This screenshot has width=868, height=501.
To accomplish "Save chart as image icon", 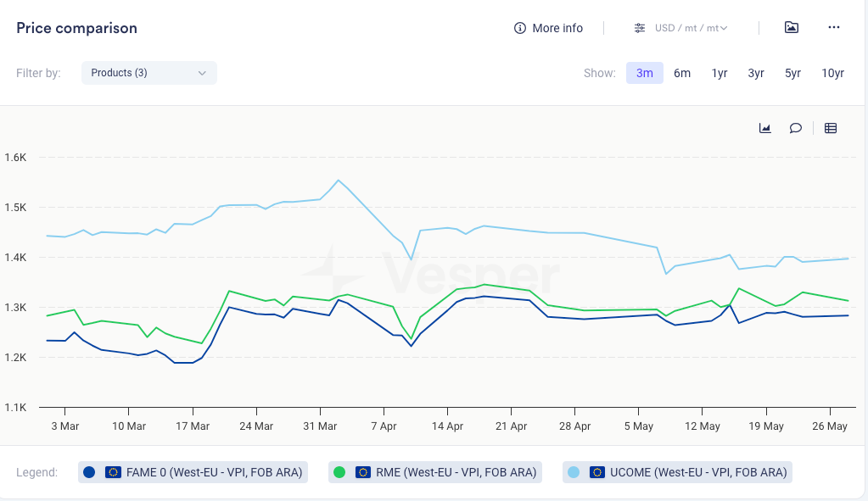I will 791,28.
